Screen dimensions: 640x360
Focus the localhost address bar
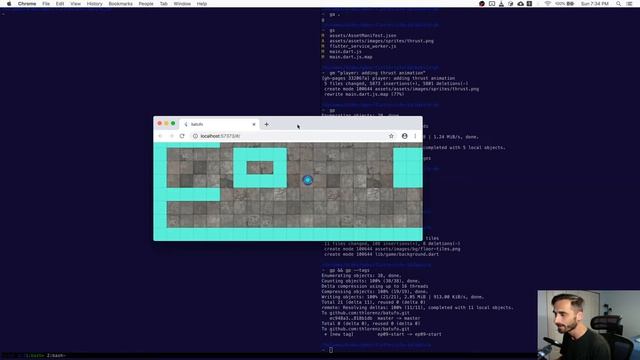pos(292,136)
